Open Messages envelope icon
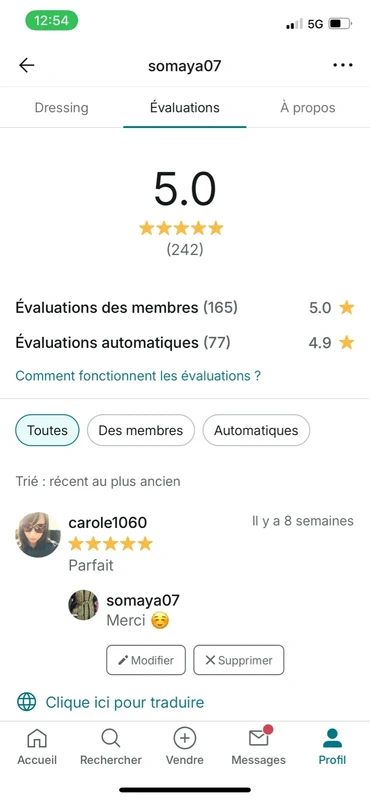The height and width of the screenshot is (800, 370). (x=259, y=738)
